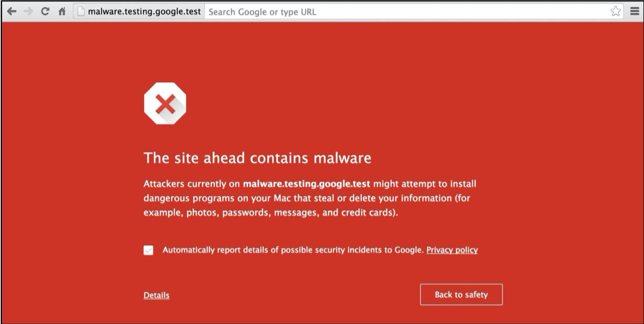The height and width of the screenshot is (324, 644).
Task: Click the page icon beside the URL
Action: point(80,11)
